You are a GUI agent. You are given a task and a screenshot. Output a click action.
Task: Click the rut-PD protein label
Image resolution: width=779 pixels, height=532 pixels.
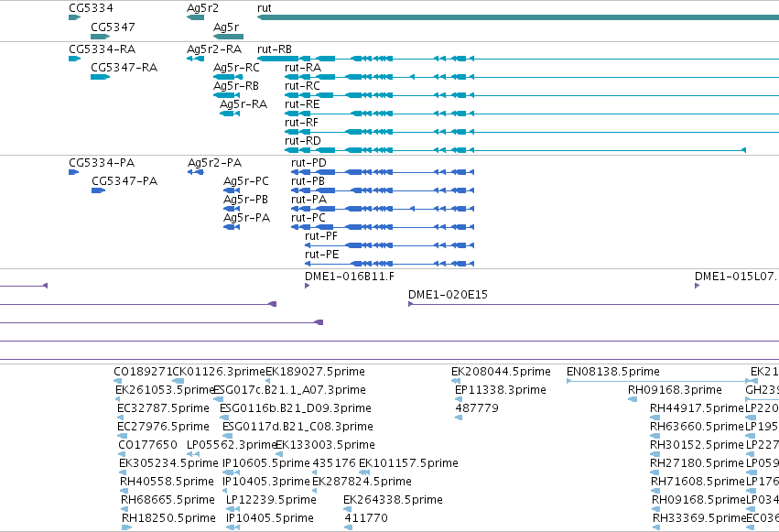coord(309,163)
